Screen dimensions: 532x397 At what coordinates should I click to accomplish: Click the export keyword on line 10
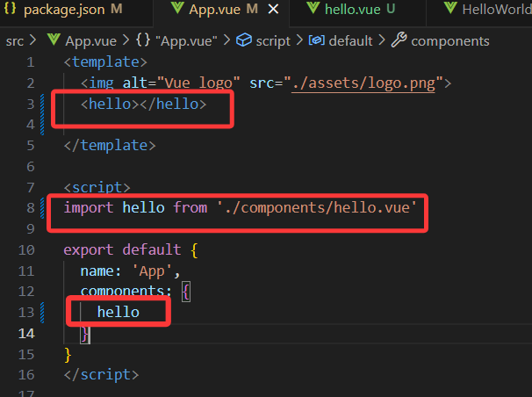(x=89, y=250)
